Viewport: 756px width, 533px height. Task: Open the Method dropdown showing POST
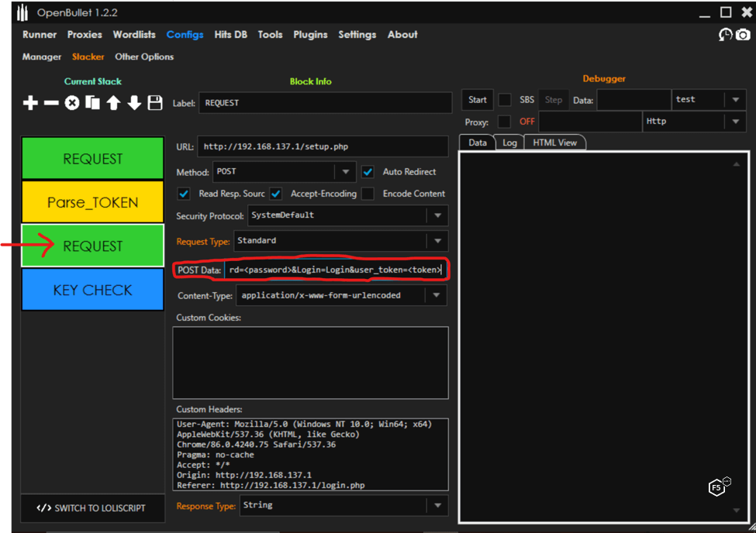pyautogui.click(x=346, y=172)
